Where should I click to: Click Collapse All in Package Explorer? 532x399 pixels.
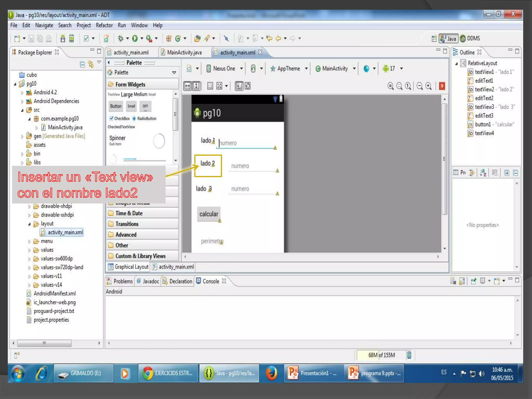pos(82,64)
